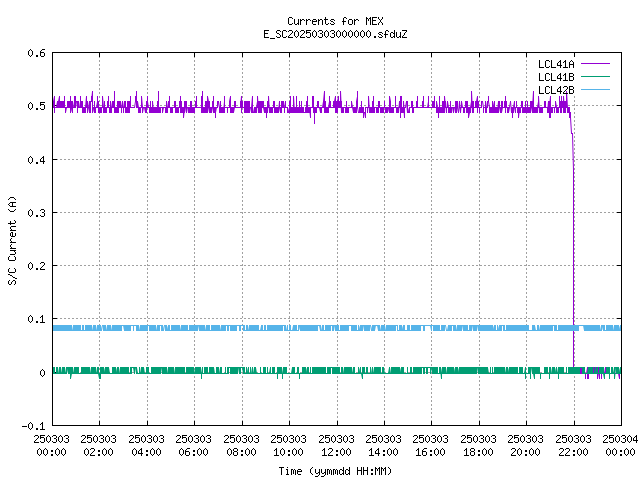
Task: Click the blue line sample beside LCL42B
Action: pos(595,89)
